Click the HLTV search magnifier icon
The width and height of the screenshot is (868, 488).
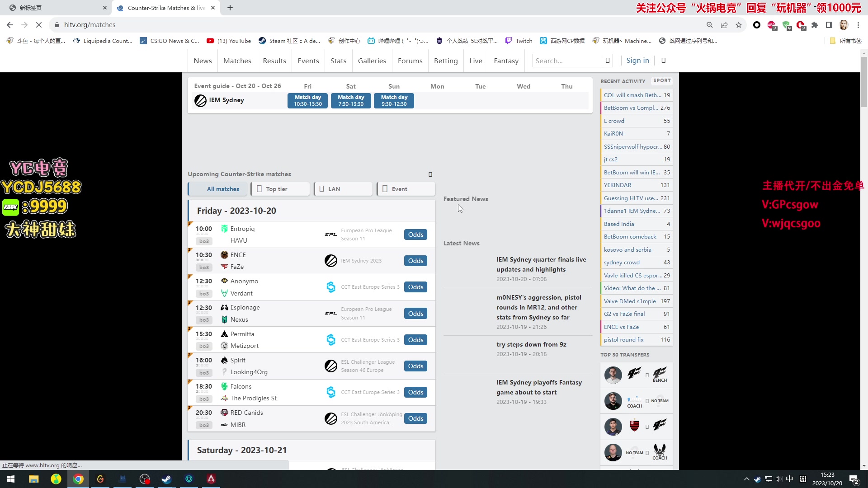(608, 60)
